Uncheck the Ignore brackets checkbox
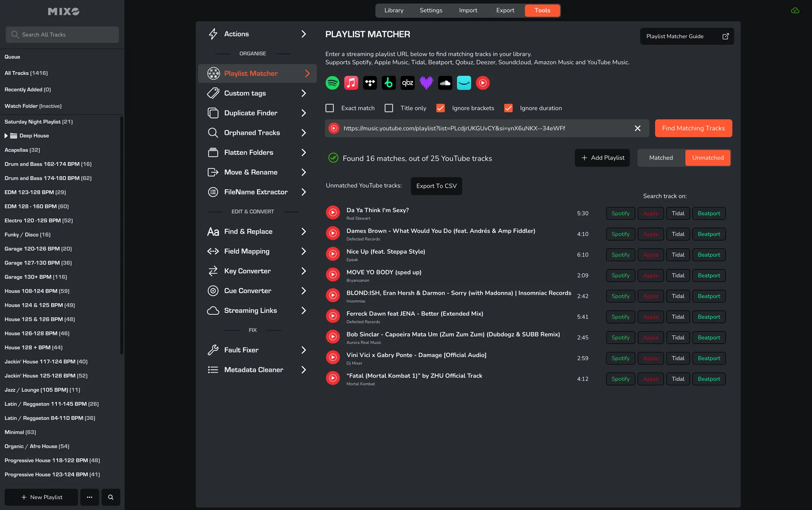This screenshot has height=510, width=812. (441, 108)
